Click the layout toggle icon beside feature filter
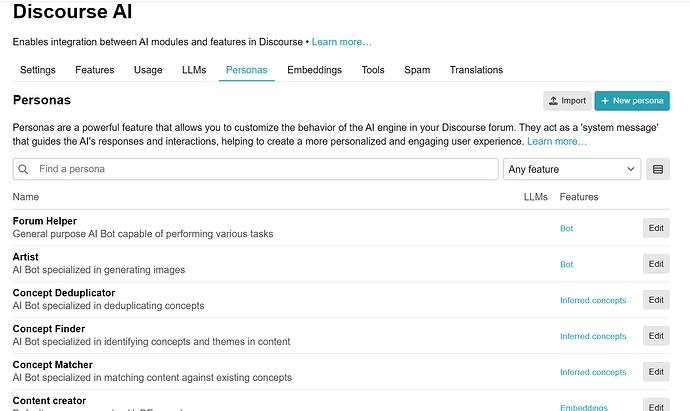The width and height of the screenshot is (690, 411). 657,169
